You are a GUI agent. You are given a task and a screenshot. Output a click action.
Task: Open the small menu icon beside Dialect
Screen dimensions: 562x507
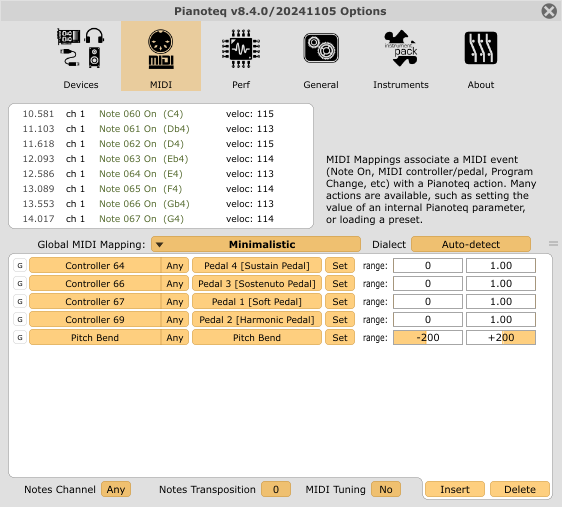(553, 244)
